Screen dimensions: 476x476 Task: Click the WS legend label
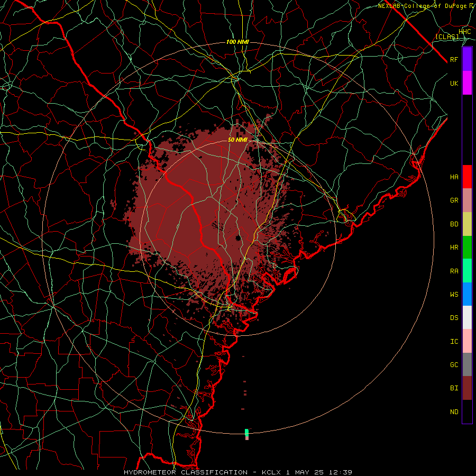point(454,294)
